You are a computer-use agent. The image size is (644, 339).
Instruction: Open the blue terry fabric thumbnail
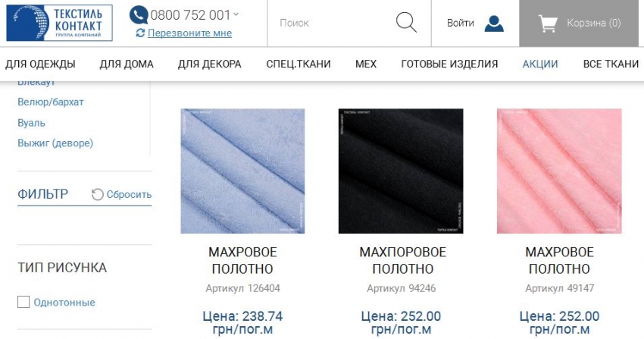point(242,171)
